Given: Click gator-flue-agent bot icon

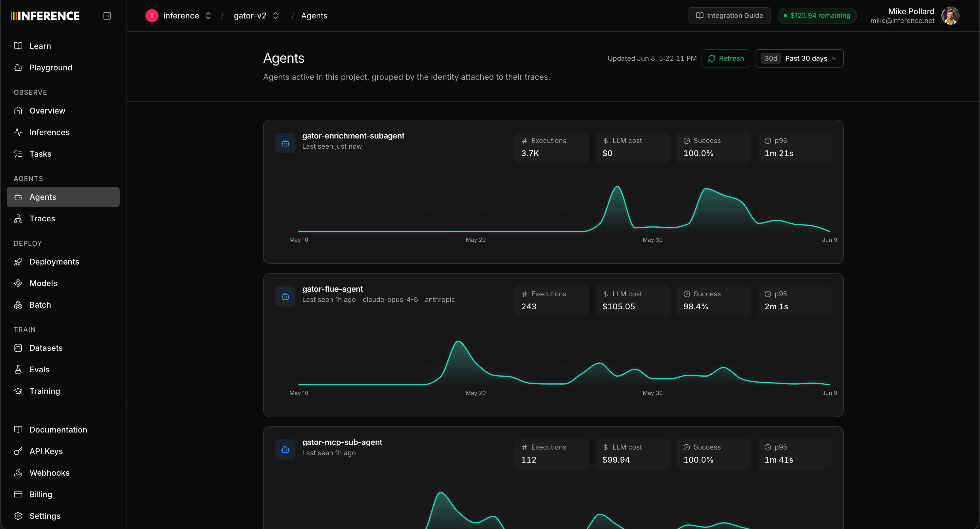Looking at the screenshot, I should coord(285,296).
